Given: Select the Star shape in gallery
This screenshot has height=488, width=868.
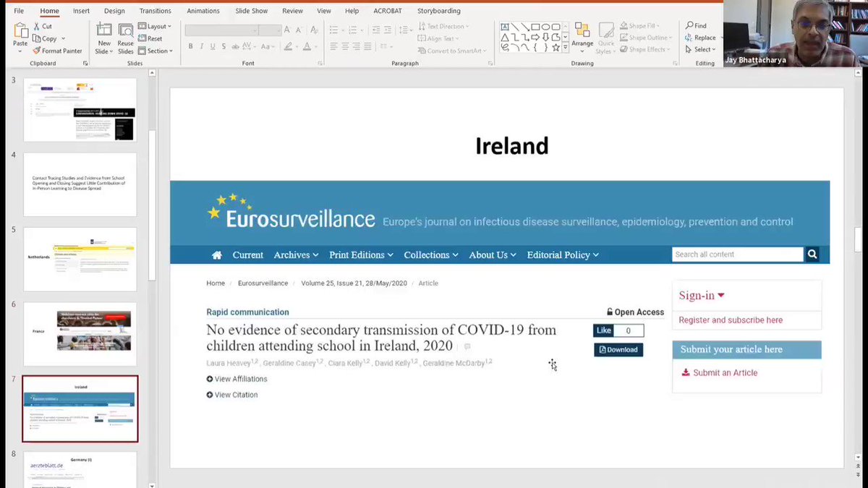Looking at the screenshot, I should (x=556, y=47).
